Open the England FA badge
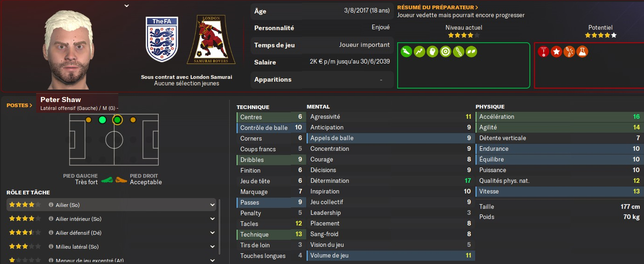Viewport: 644px width, 264px height. click(x=162, y=39)
